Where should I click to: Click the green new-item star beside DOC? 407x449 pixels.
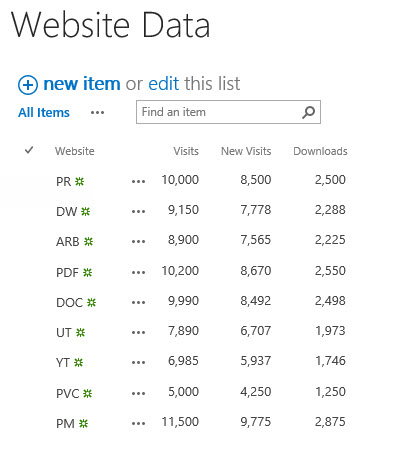coord(91,302)
